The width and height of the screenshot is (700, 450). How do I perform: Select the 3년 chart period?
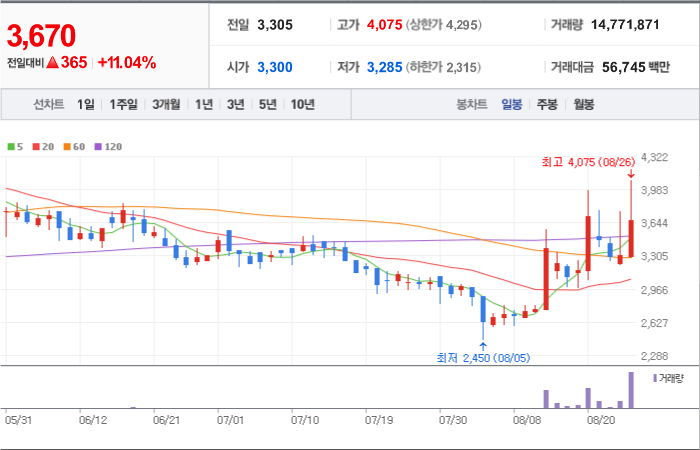click(x=235, y=104)
